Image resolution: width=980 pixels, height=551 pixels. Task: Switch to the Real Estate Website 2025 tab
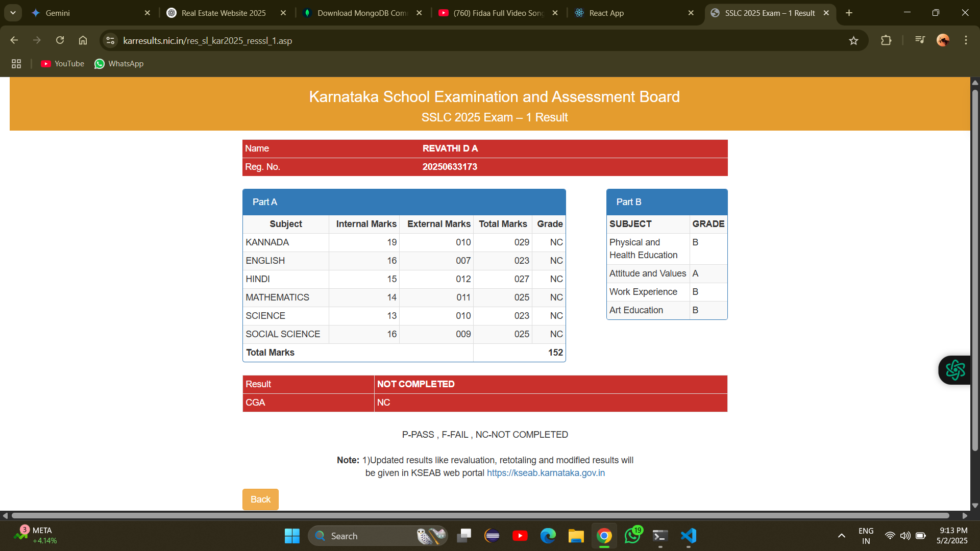coord(223,13)
